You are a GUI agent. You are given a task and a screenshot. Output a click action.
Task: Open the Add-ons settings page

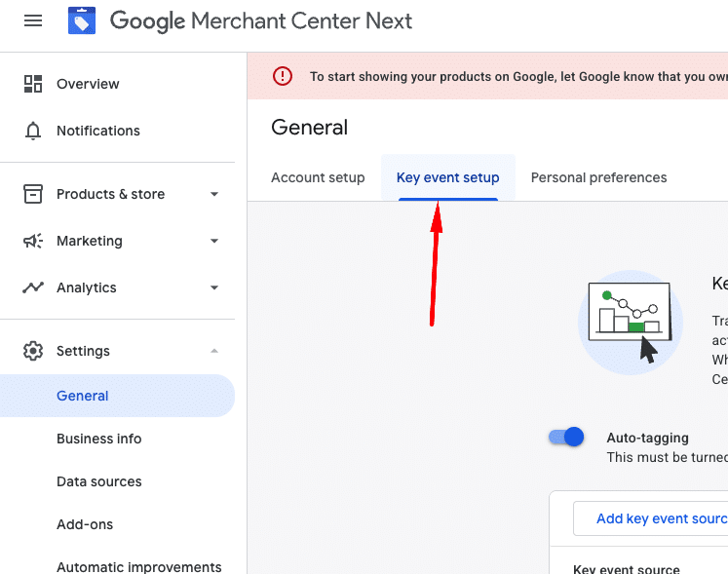coord(85,524)
